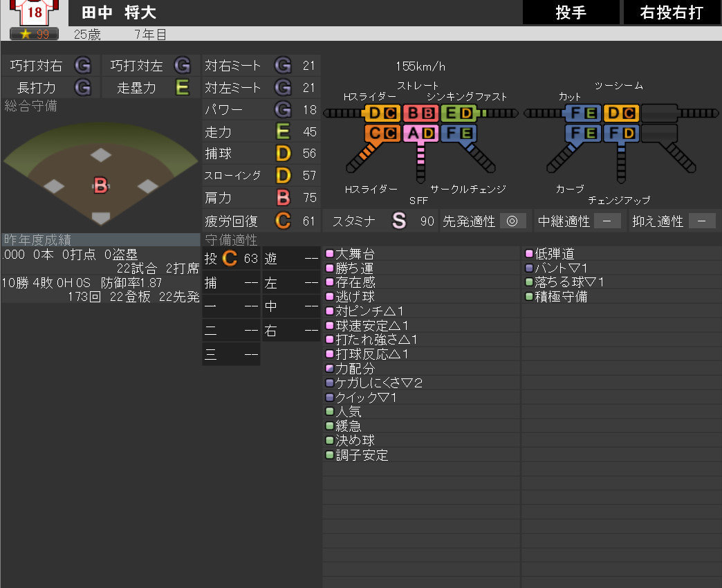The image size is (722, 588).
Task: Open the 投手 position tab
Action: point(571,12)
